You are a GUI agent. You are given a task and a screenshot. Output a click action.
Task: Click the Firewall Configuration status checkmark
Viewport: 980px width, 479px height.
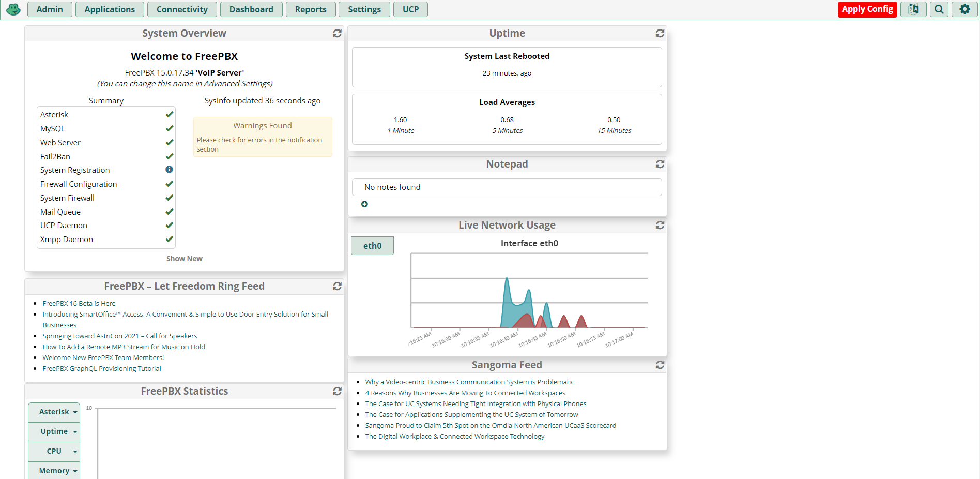[x=169, y=184]
